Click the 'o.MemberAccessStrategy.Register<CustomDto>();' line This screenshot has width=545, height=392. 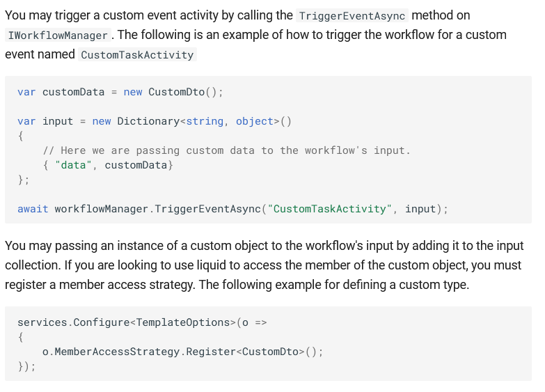click(183, 352)
